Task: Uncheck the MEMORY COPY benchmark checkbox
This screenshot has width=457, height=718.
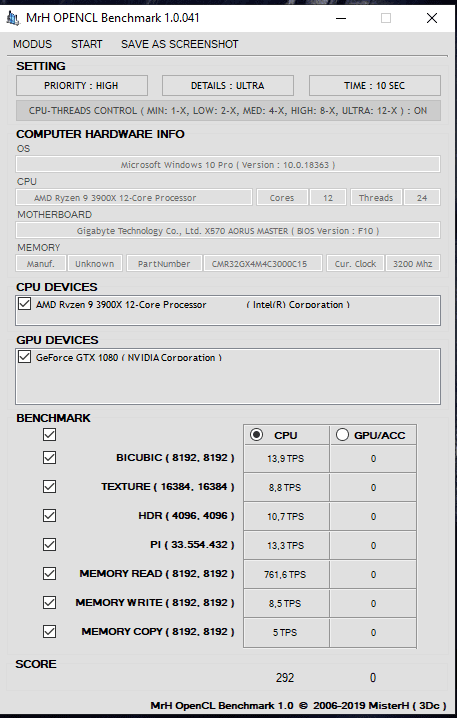Action: 49,631
